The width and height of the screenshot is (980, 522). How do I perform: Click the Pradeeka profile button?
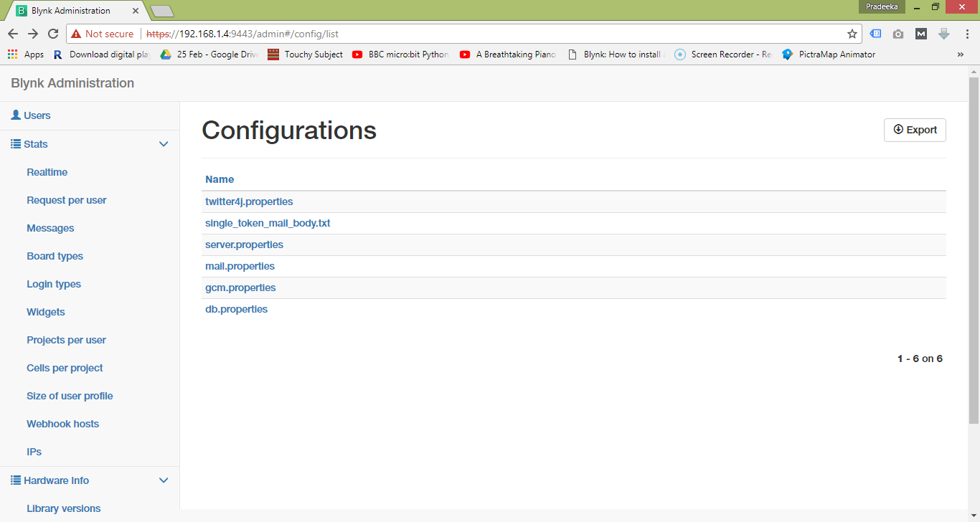[x=882, y=6]
